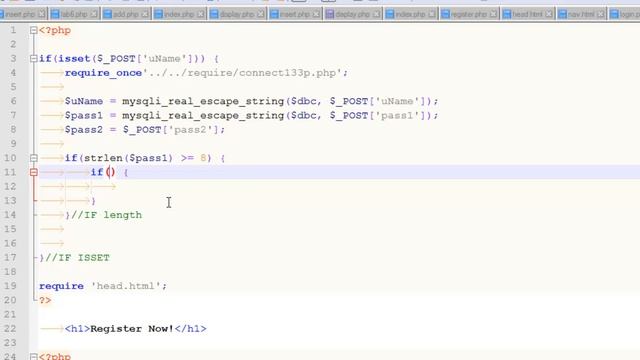Open the register.php tab

[469, 14]
